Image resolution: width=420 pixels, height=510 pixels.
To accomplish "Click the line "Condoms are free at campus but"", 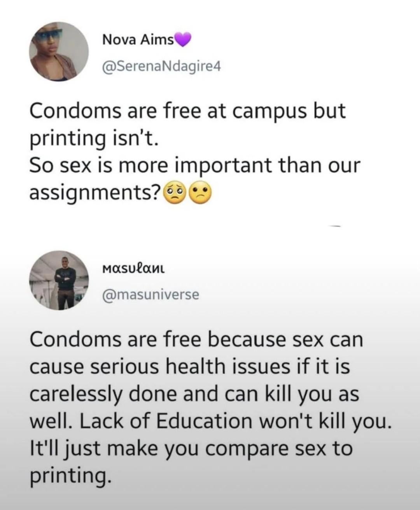I will tap(187, 111).
